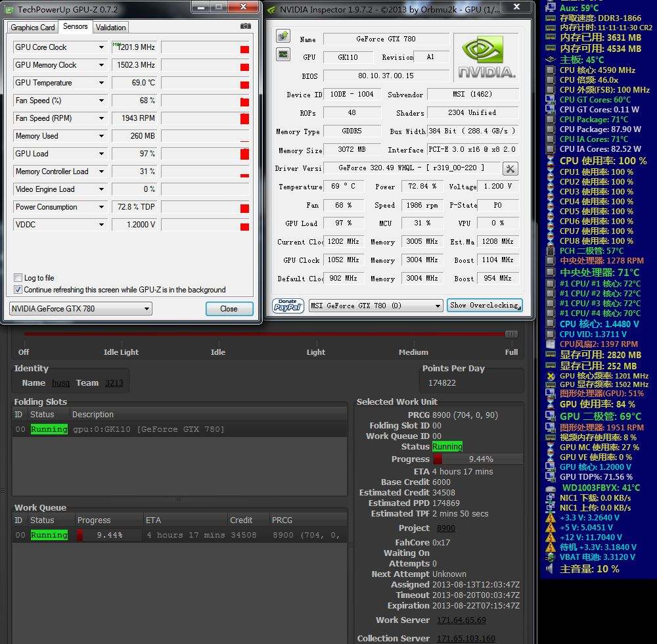657x644 pixels.
Task: Open the Work Server 171.64.65.69 link
Action: [x=461, y=620]
